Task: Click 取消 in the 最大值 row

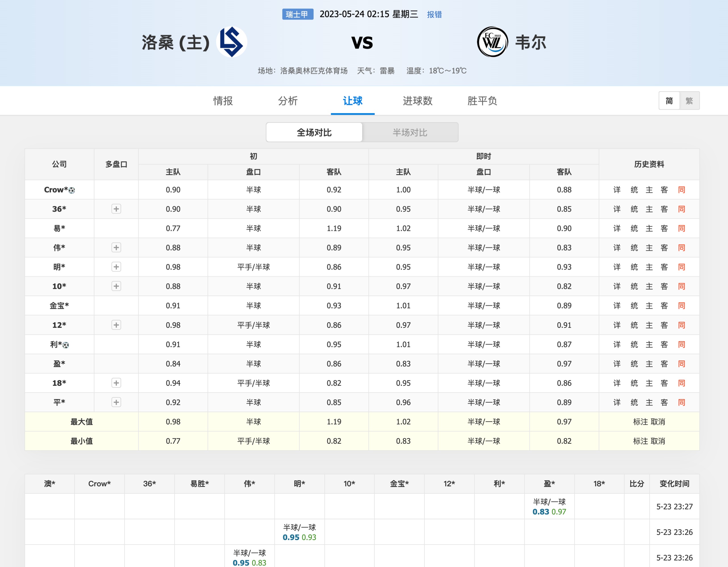Action: 658,422
